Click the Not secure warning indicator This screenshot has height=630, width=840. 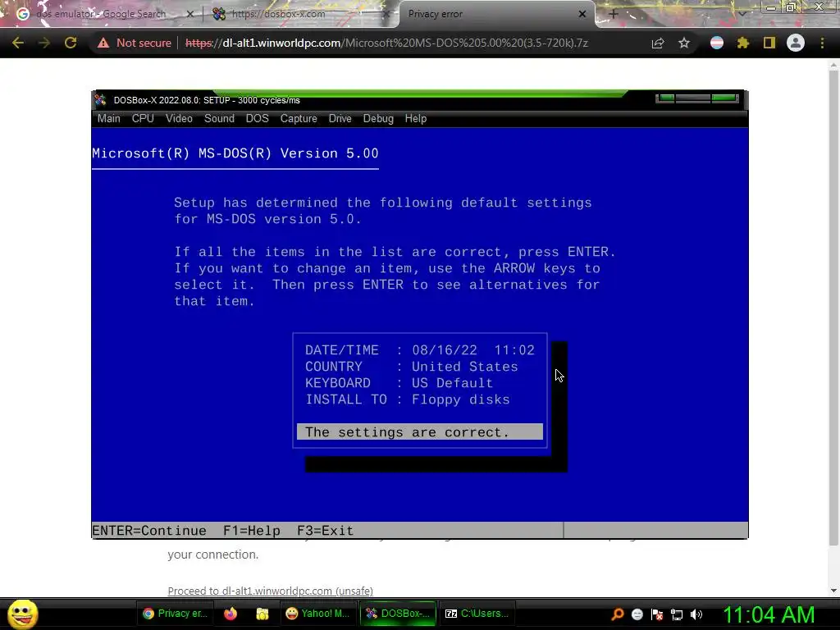coord(134,43)
